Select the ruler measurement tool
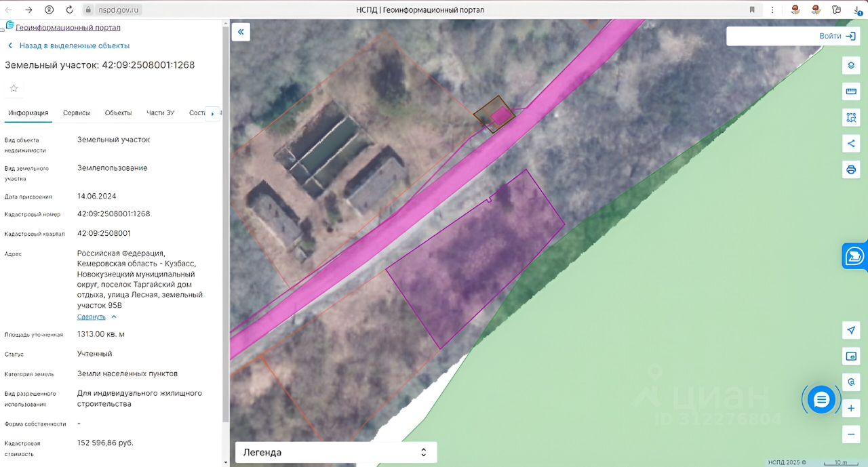The width and height of the screenshot is (868, 467). (851, 92)
